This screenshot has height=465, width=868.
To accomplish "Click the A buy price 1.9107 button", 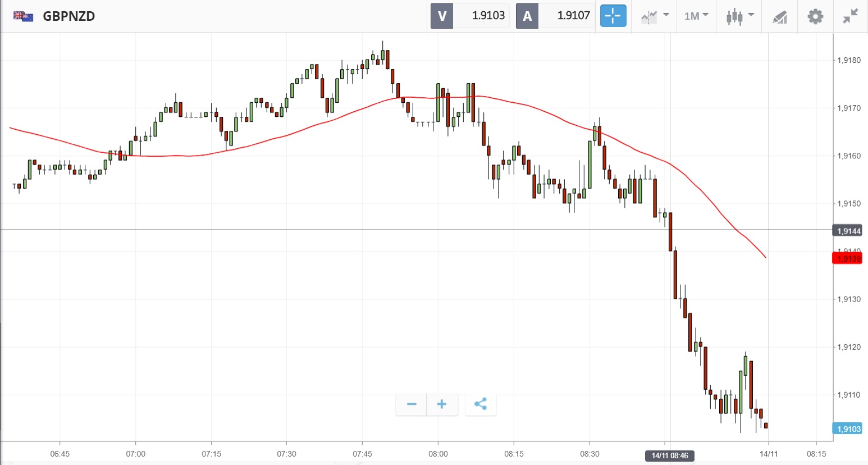I will tap(555, 16).
